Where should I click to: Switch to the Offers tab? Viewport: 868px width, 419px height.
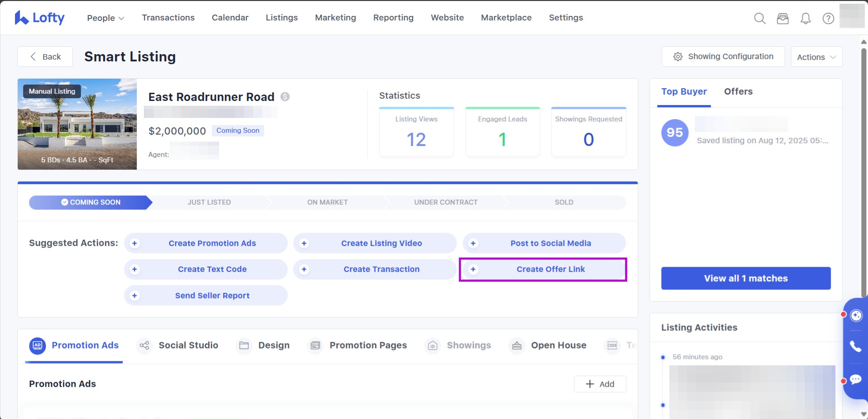point(738,91)
